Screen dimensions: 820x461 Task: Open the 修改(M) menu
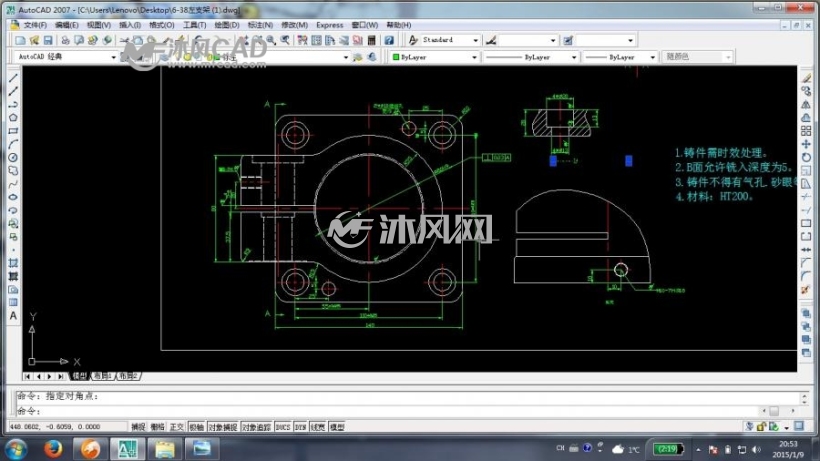click(x=294, y=25)
